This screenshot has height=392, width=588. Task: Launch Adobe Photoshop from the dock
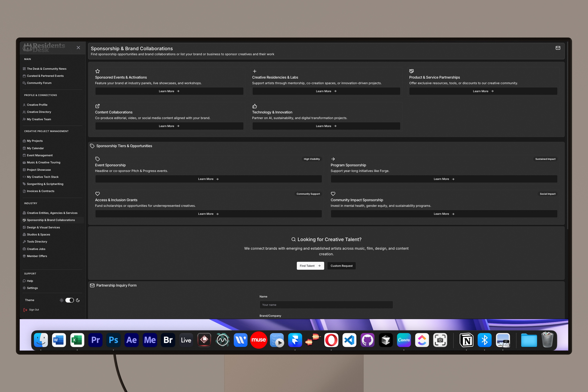pyautogui.click(x=113, y=340)
